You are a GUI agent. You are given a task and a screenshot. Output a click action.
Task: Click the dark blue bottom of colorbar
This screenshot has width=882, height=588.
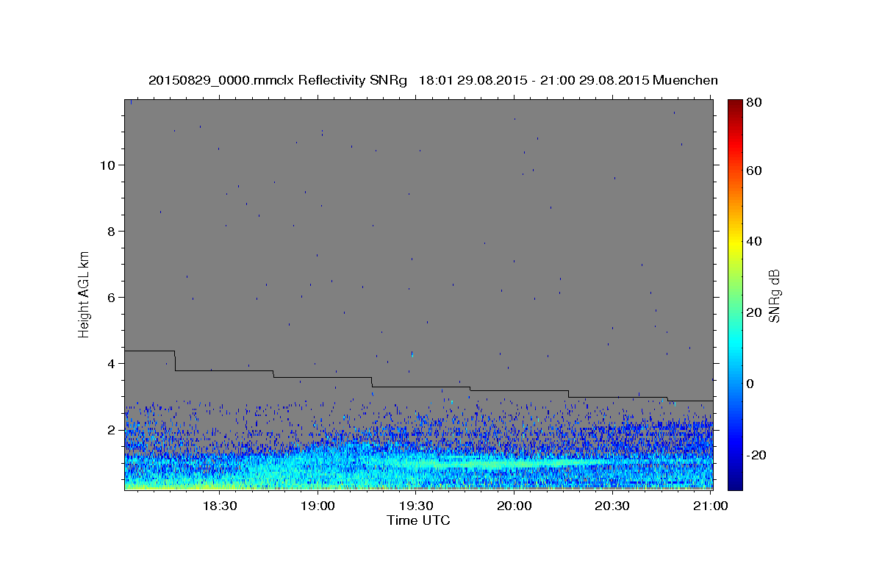pos(735,481)
